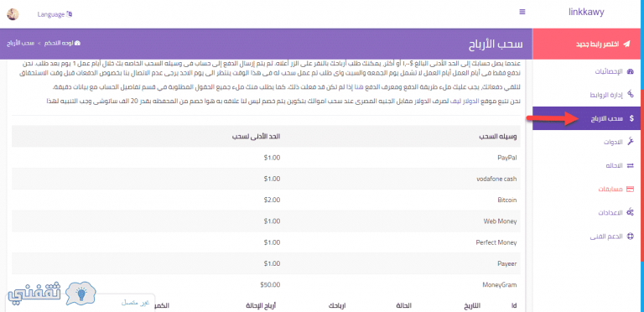644x312 pixels.
Task: Click the settings gears icon in sidebar
Action: (631, 213)
